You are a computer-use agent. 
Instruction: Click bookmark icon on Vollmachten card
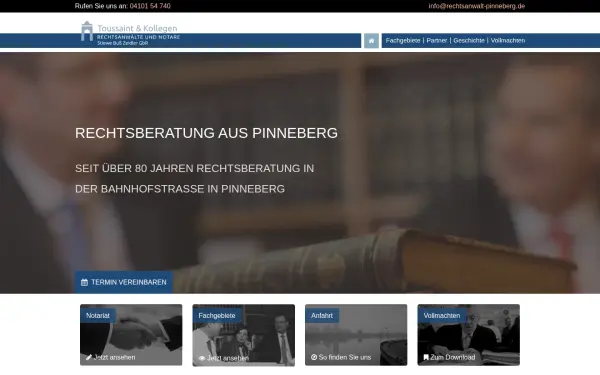(426, 357)
